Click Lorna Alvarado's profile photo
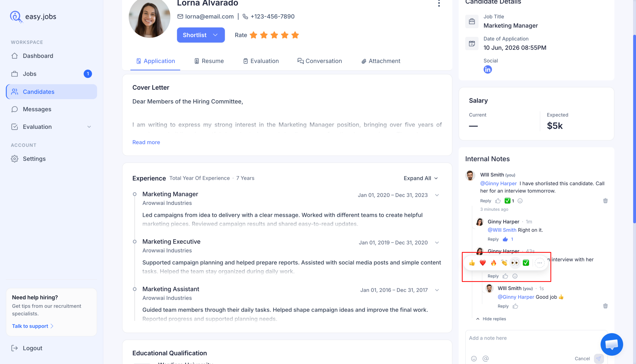 [x=149, y=17]
